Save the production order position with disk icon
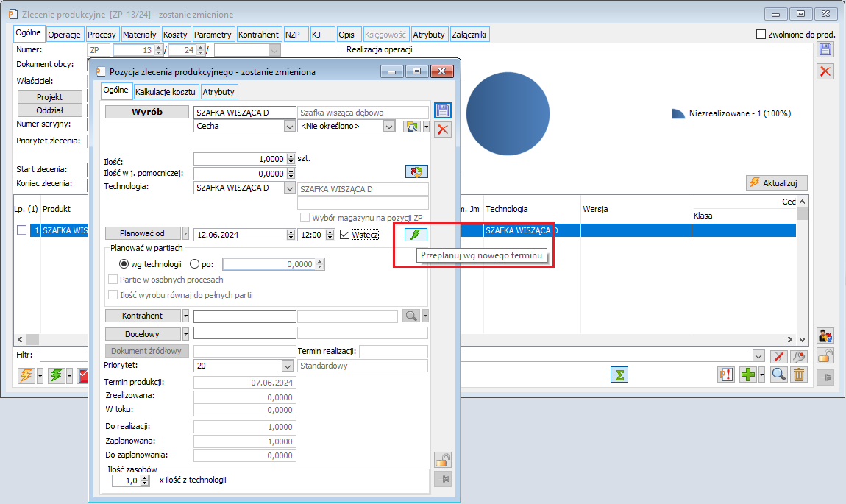Image resolution: width=846 pixels, height=504 pixels. click(442, 110)
